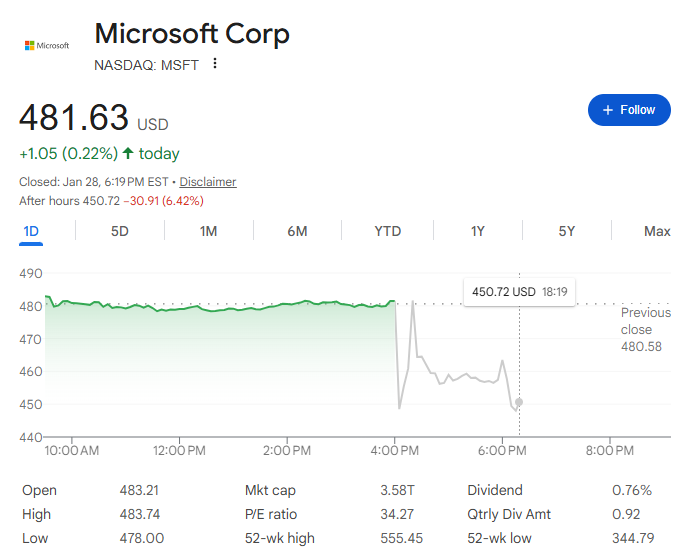Click the green up arrow icon

coord(128,154)
